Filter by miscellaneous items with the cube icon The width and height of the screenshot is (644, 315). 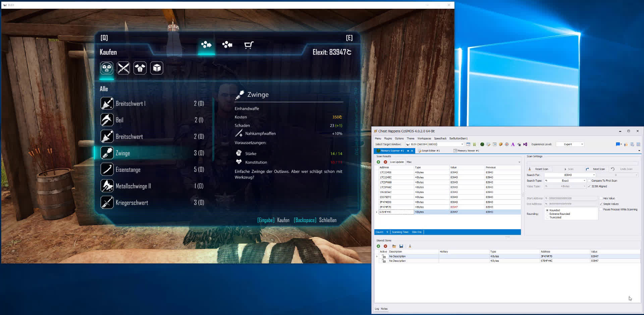pos(157,68)
